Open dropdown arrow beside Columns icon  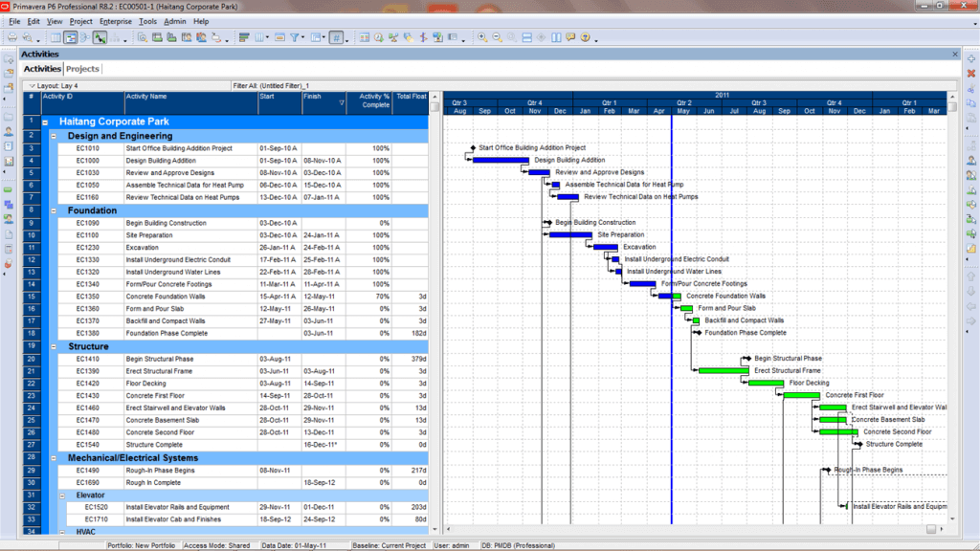(268, 38)
